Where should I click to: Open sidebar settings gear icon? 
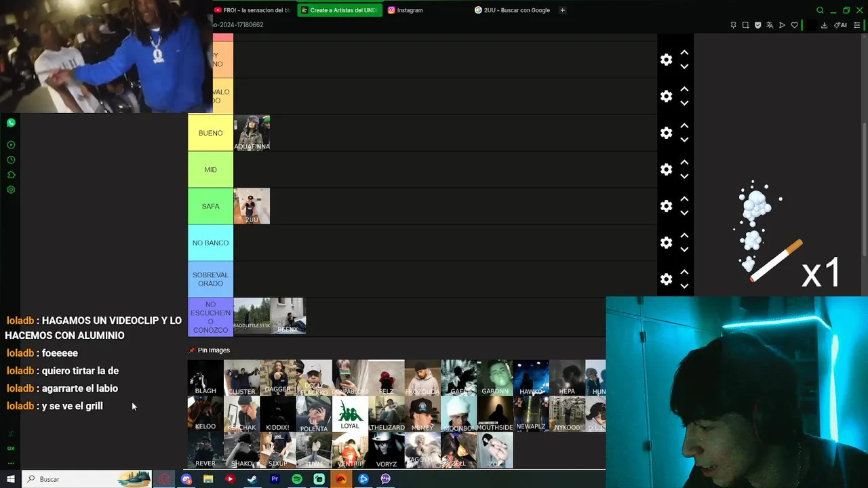point(11,190)
